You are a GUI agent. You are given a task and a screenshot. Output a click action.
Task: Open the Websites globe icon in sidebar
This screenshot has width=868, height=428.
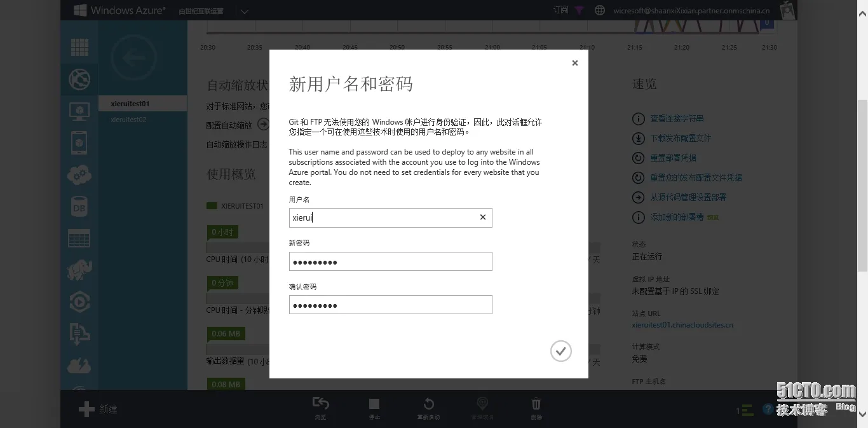pyautogui.click(x=79, y=79)
